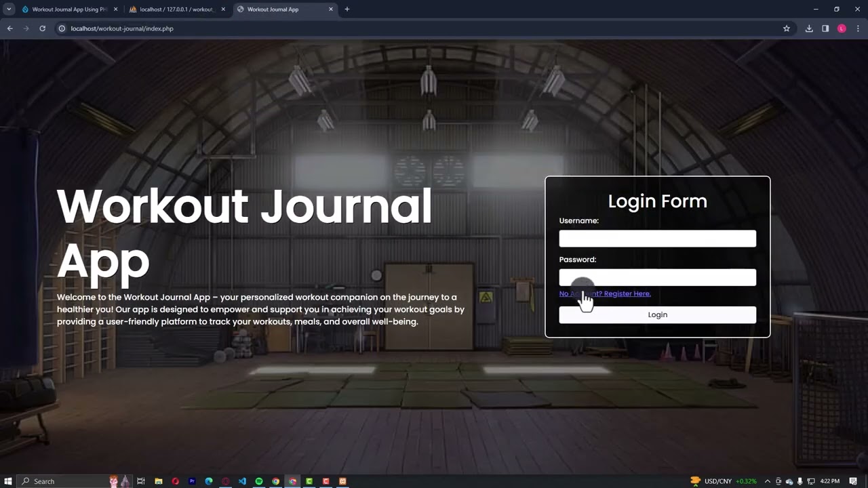Image resolution: width=868 pixels, height=488 pixels.
Task: Click the 'Password:' label
Action: click(x=578, y=260)
